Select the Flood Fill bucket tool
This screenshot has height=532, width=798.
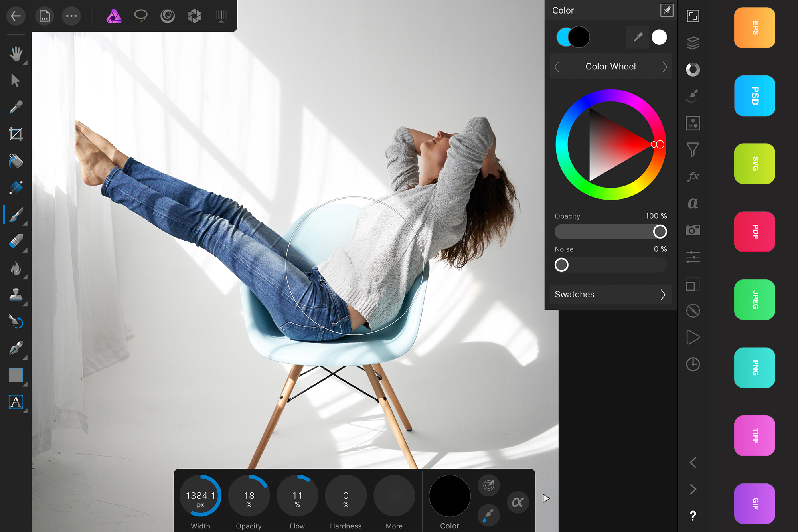pyautogui.click(x=16, y=161)
